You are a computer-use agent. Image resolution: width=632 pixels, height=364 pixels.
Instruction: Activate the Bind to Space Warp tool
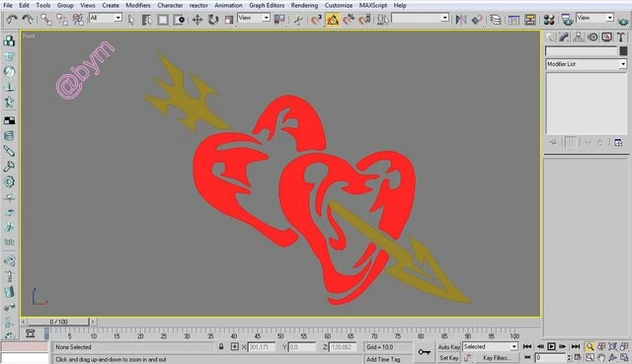pyautogui.click(x=78, y=20)
